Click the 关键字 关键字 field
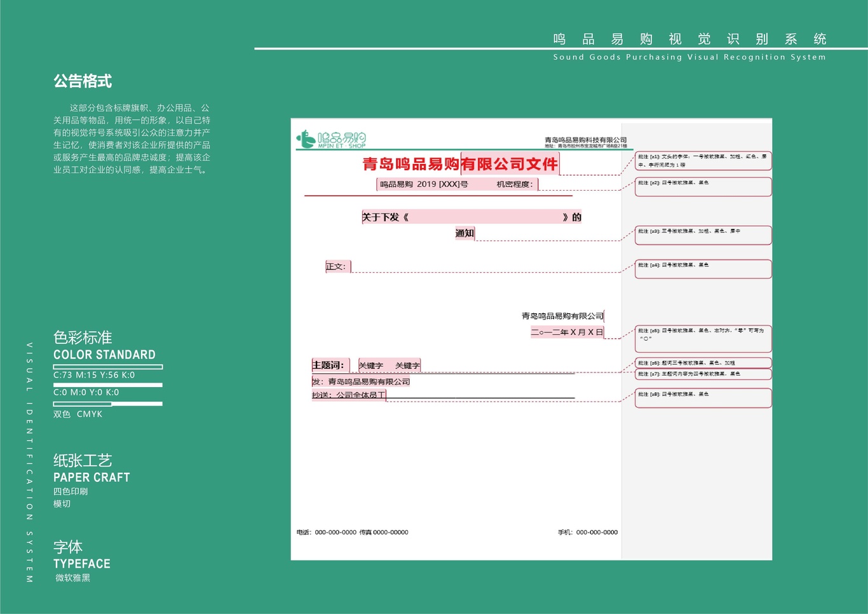This screenshot has height=614, width=868. coord(389,365)
